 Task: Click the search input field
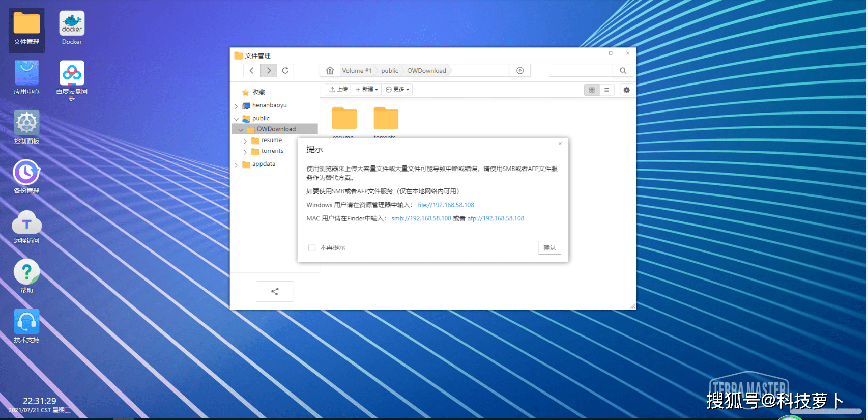(x=581, y=71)
